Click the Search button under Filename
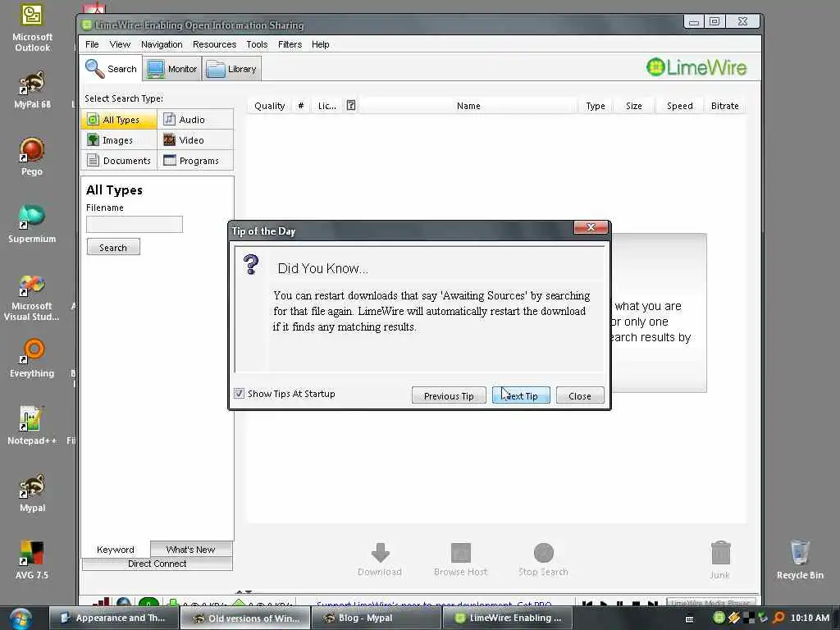840x630 pixels. pos(113,247)
